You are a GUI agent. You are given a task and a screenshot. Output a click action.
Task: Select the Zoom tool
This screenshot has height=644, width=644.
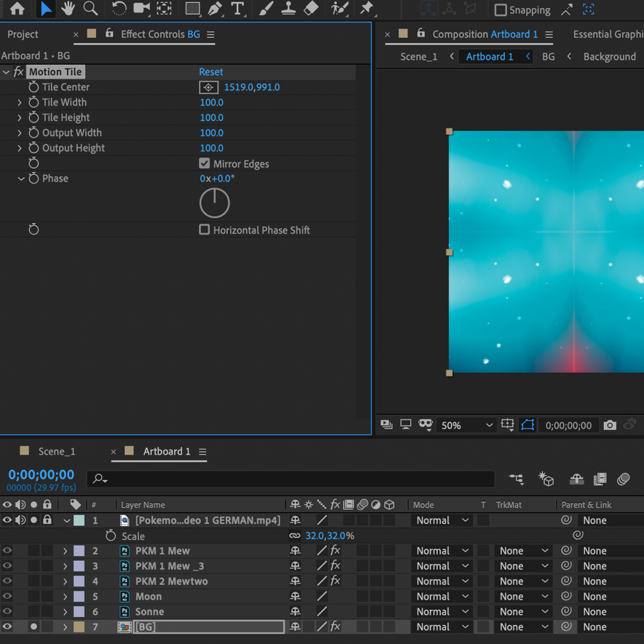click(91, 9)
